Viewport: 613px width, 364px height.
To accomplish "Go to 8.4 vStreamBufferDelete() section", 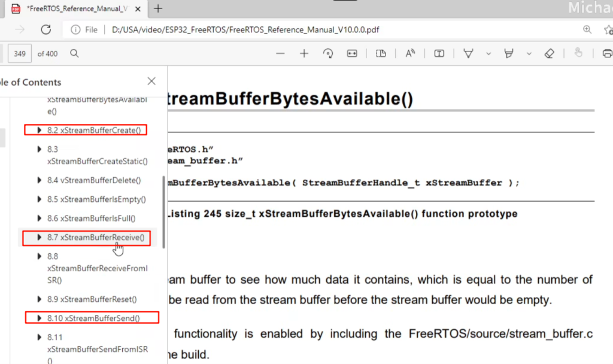I will [94, 180].
